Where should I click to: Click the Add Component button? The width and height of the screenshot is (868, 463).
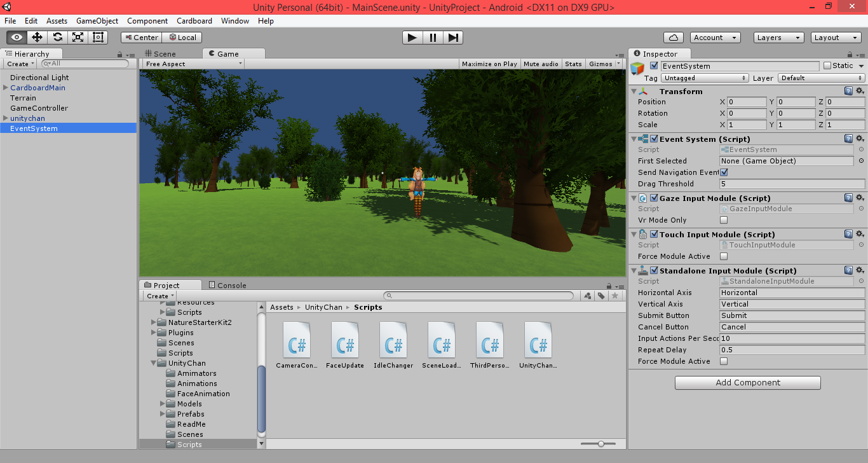click(748, 383)
